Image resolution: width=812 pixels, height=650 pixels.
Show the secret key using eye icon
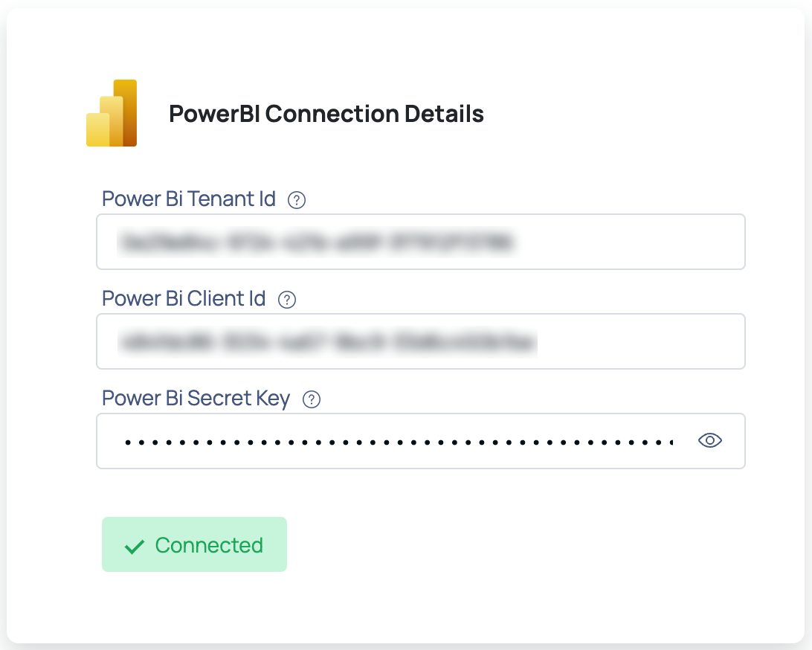(x=709, y=441)
